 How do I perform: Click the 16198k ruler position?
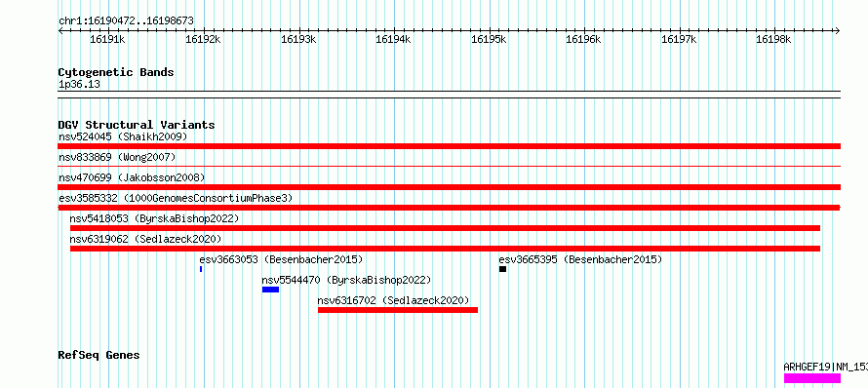point(774,39)
